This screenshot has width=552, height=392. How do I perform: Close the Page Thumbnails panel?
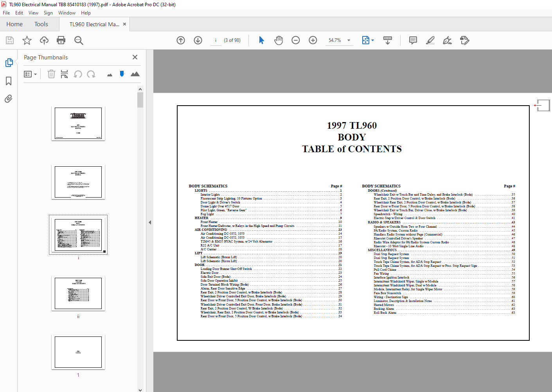click(135, 57)
